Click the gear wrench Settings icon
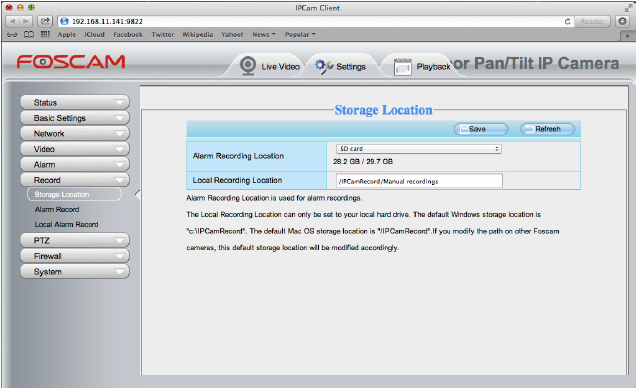This screenshot has width=637, height=388. coord(324,66)
